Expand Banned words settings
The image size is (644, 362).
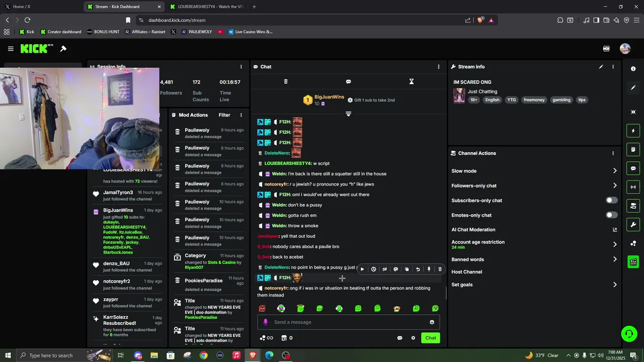[x=614, y=259]
